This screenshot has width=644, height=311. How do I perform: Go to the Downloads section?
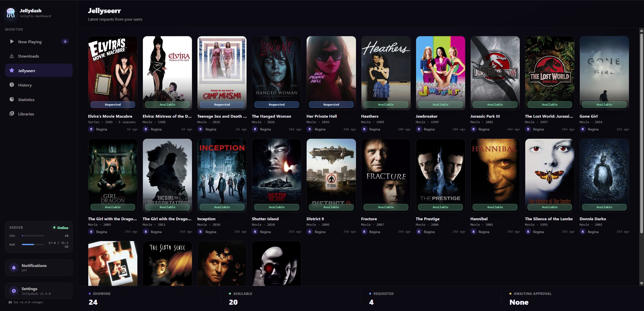39,56
